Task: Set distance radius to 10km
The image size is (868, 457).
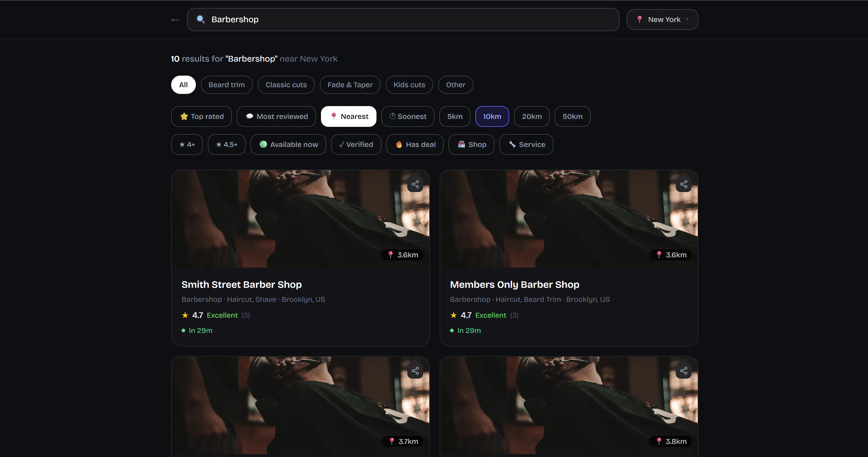Action: point(492,116)
